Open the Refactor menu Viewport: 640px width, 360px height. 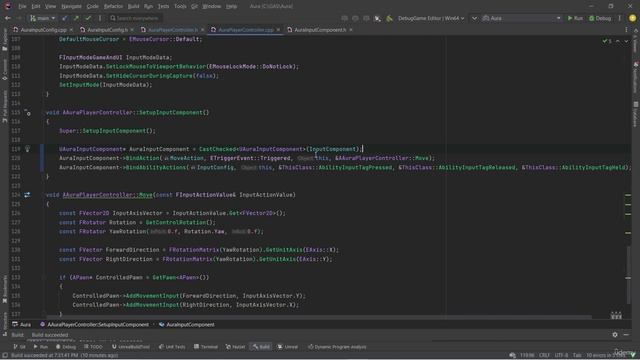(x=113, y=7)
